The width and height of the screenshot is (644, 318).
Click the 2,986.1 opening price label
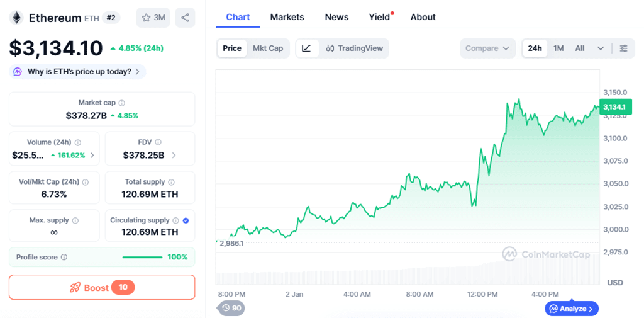pyautogui.click(x=231, y=243)
